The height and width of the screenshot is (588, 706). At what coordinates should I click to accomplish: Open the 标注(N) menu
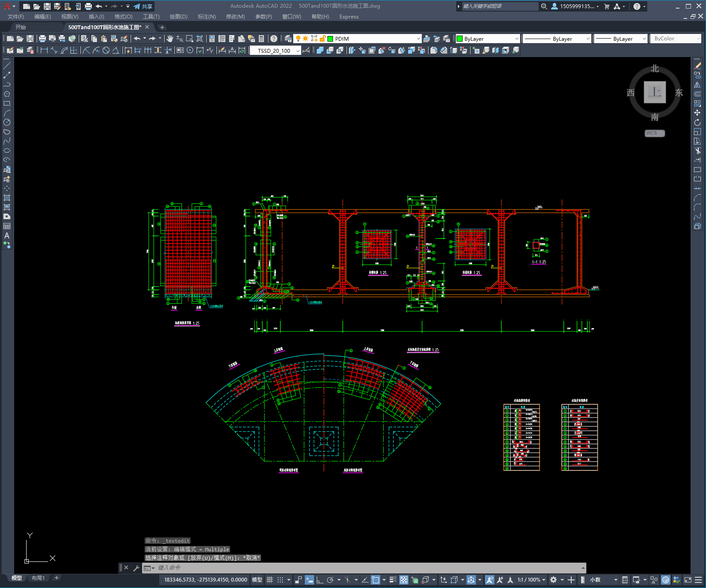(206, 17)
